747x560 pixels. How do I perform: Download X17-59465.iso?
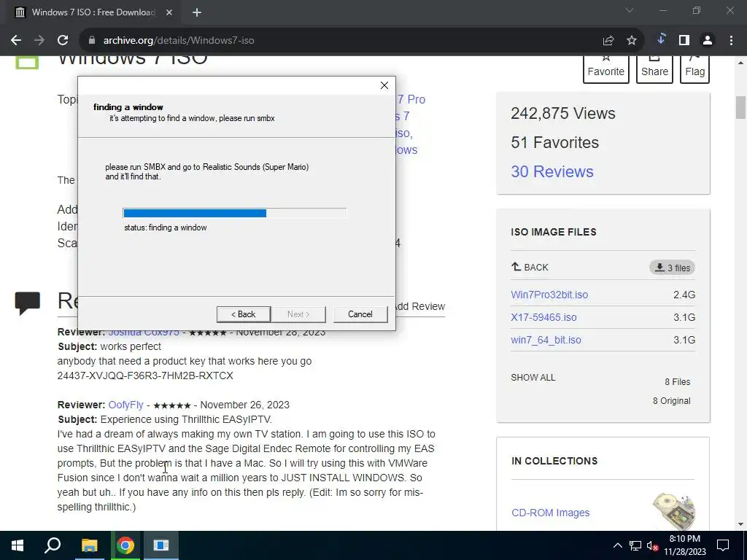[x=543, y=317]
